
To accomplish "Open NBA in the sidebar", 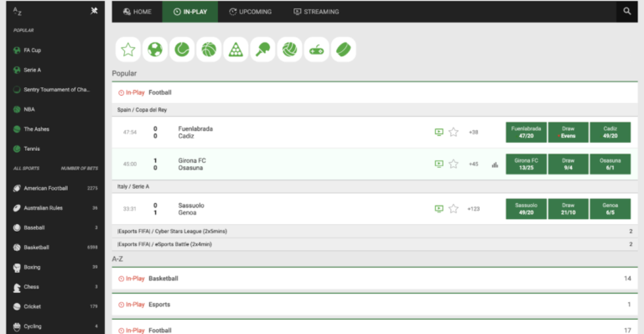I will coord(55,109).
